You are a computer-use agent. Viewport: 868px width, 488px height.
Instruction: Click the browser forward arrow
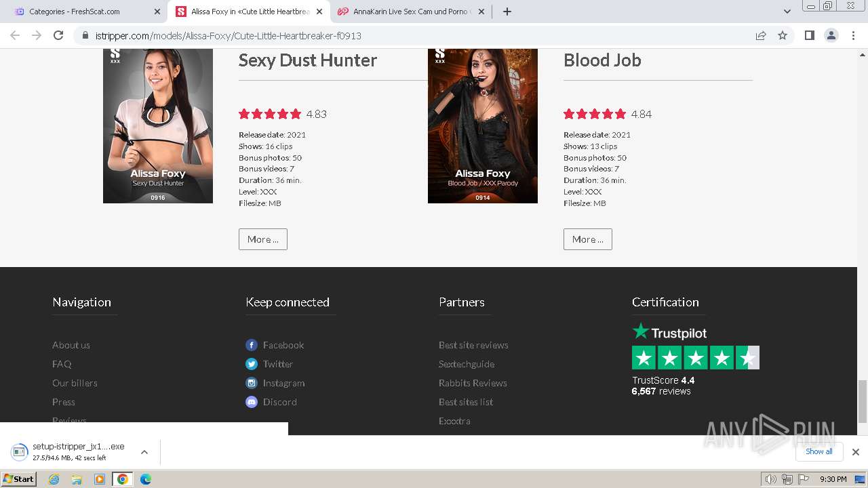pos(37,35)
